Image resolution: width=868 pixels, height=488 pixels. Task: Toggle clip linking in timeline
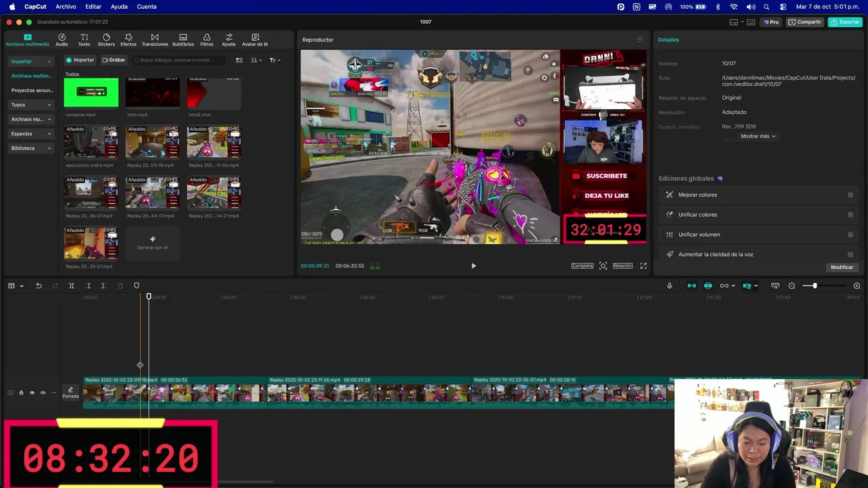click(x=724, y=286)
